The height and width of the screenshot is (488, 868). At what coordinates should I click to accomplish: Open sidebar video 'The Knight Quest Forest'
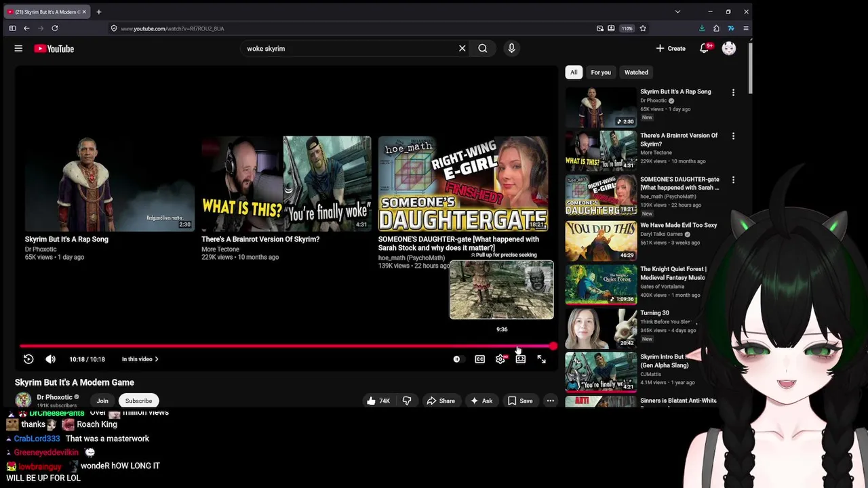coord(673,273)
